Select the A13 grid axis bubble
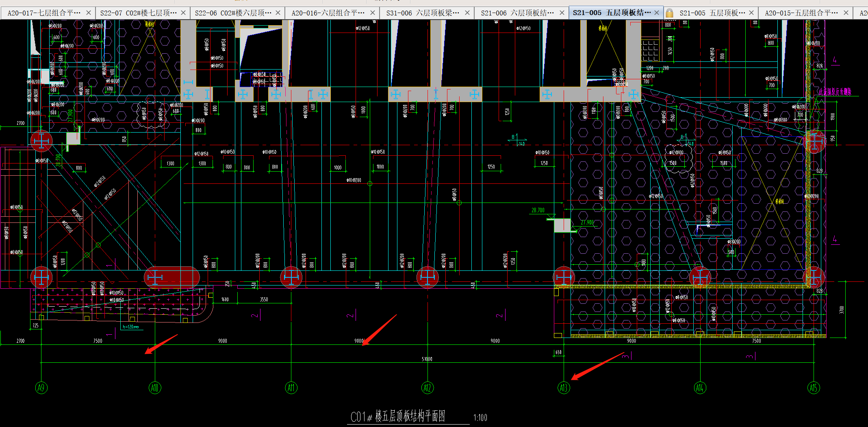This screenshot has height=427, width=868. (x=564, y=388)
